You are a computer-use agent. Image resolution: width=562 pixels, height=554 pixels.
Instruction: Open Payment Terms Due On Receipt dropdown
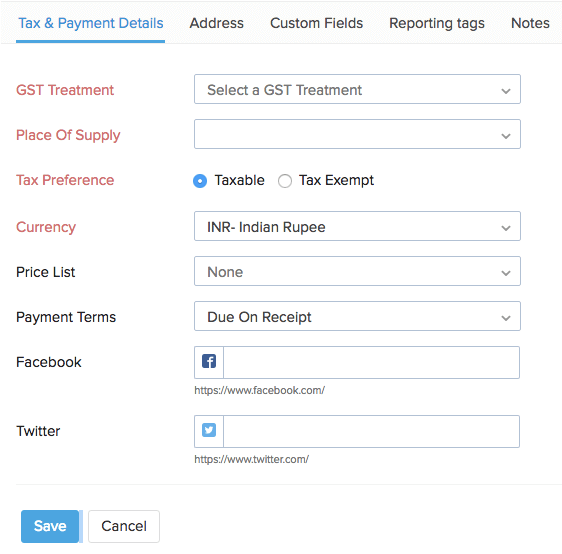click(x=357, y=316)
